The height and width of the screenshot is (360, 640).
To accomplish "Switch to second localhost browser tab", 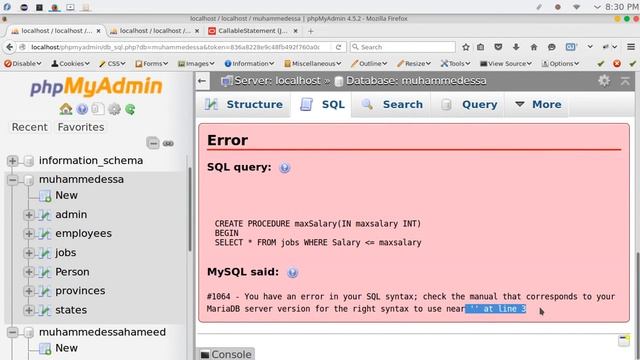I will 155,31.
